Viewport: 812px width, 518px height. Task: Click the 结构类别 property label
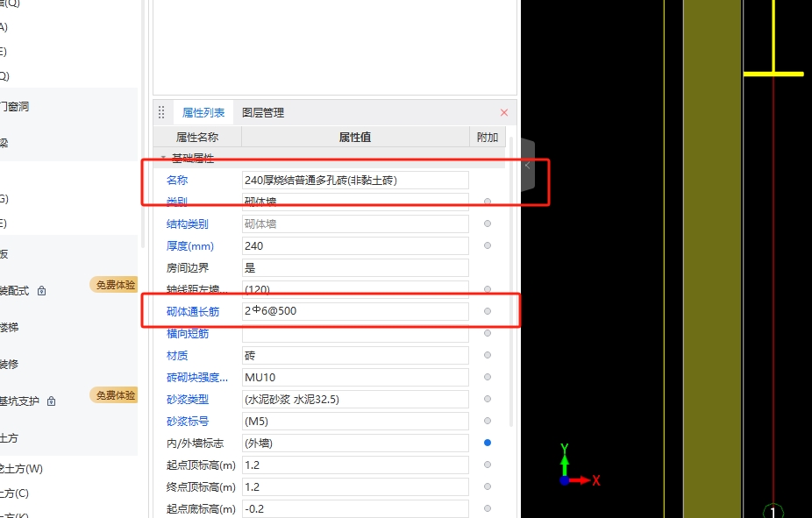[187, 224]
